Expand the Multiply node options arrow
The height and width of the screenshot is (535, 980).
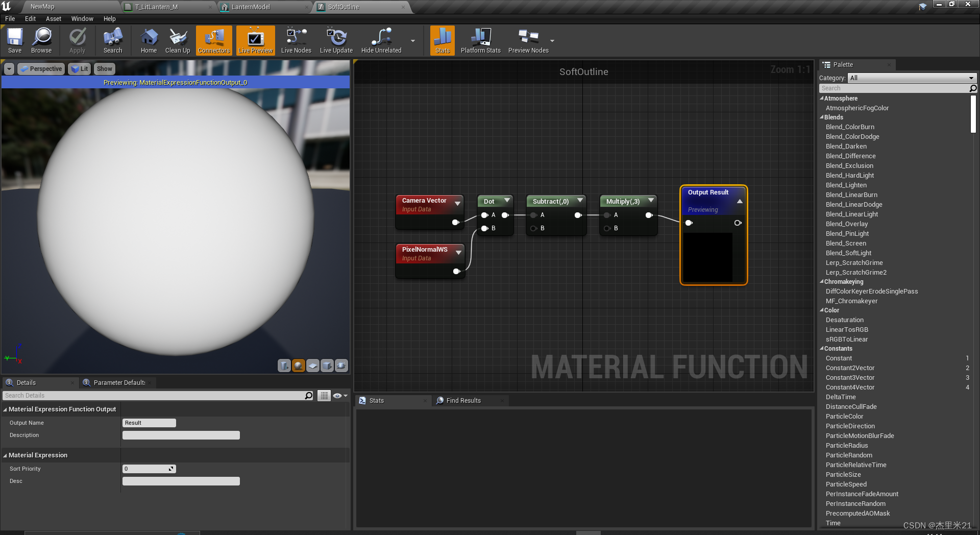point(651,201)
